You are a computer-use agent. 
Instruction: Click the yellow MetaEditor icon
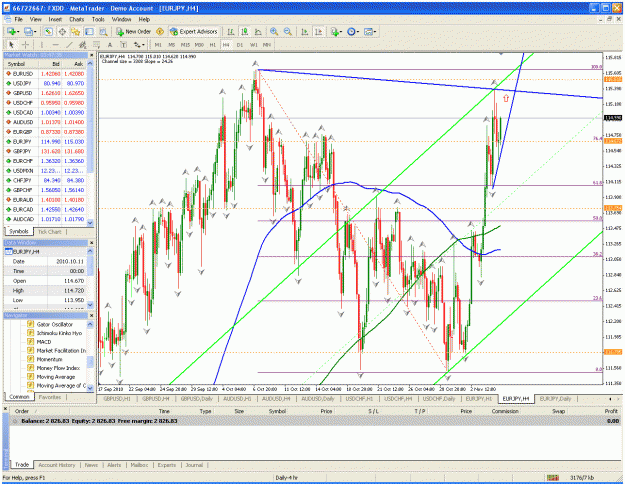click(x=160, y=31)
